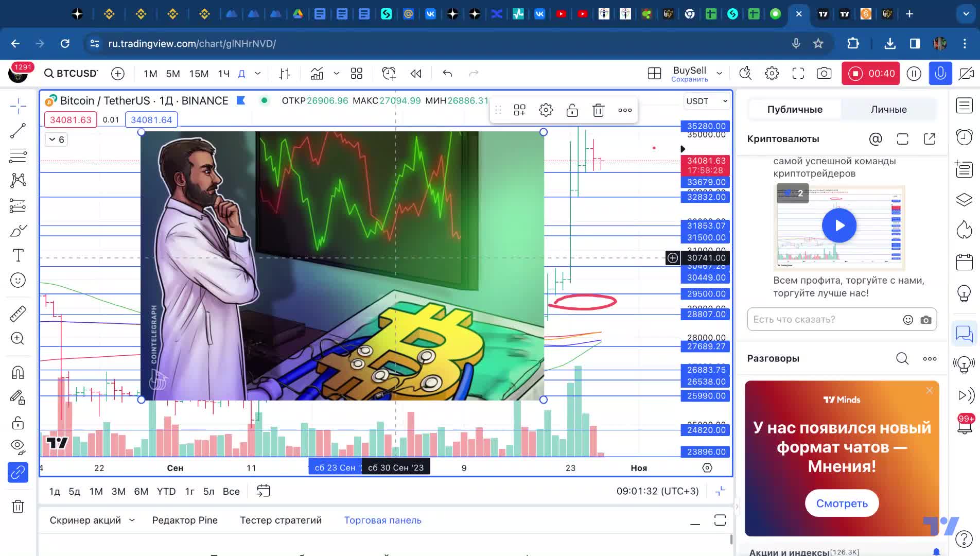
Task: Select the crosshair cursor tool
Action: [x=18, y=107]
